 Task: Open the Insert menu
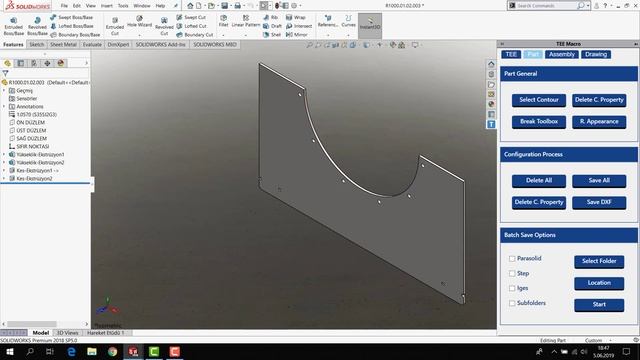point(107,6)
